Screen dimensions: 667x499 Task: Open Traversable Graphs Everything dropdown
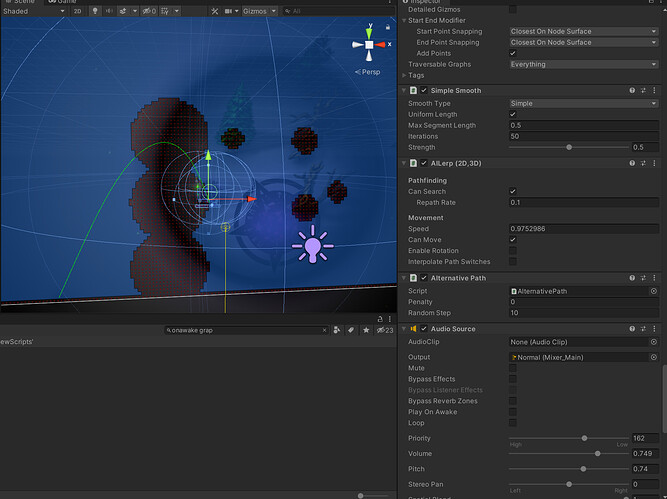click(x=584, y=64)
